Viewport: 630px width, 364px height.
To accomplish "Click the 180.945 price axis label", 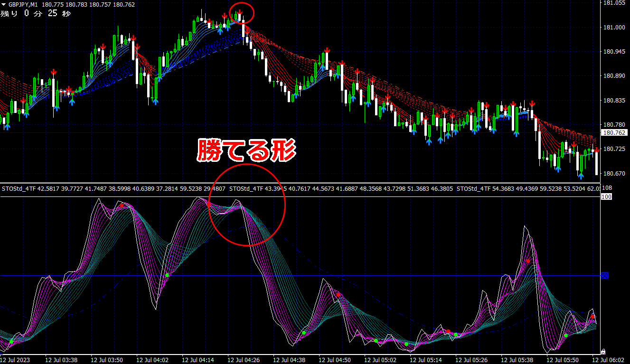I will click(614, 52).
